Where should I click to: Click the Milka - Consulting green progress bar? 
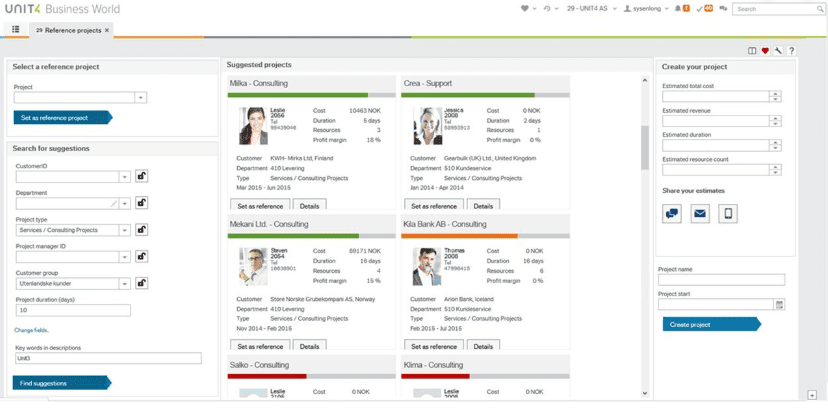[x=298, y=95]
